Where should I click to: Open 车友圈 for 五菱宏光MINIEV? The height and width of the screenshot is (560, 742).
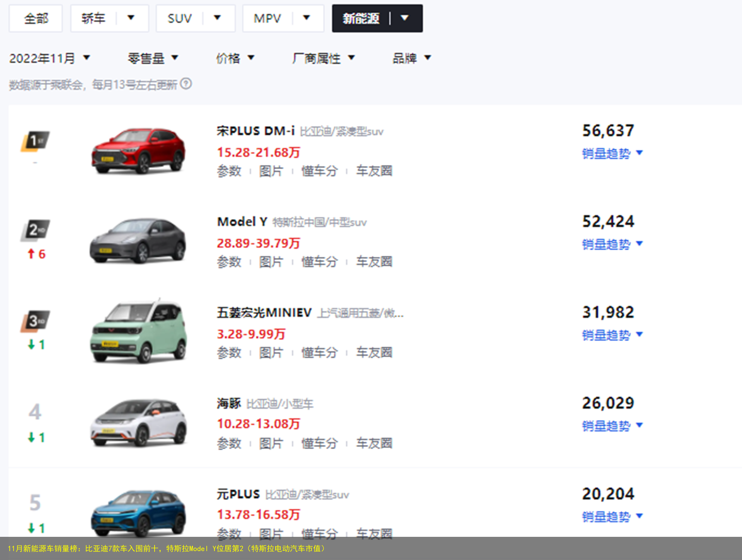pos(374,352)
